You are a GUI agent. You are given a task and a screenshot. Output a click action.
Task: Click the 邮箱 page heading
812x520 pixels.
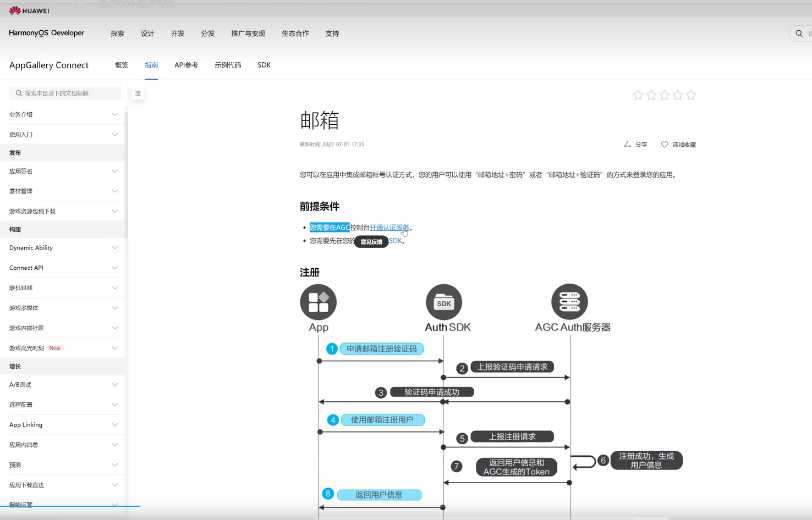(320, 120)
